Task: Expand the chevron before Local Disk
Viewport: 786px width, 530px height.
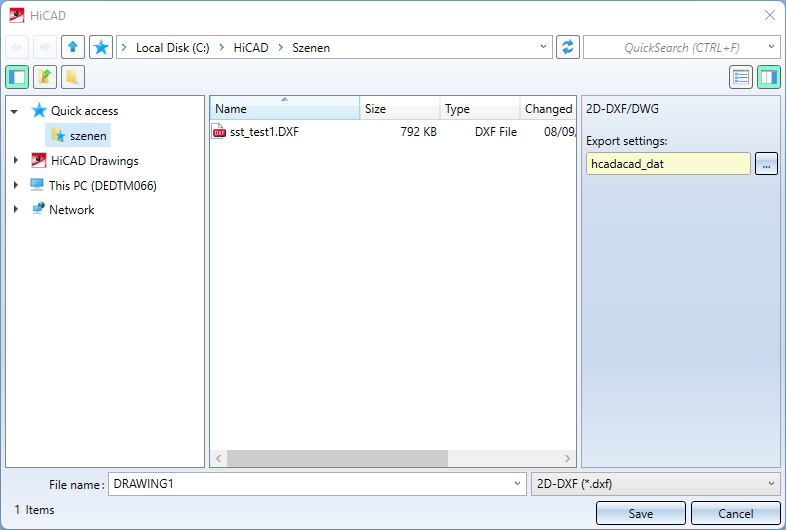Action: tap(124, 48)
